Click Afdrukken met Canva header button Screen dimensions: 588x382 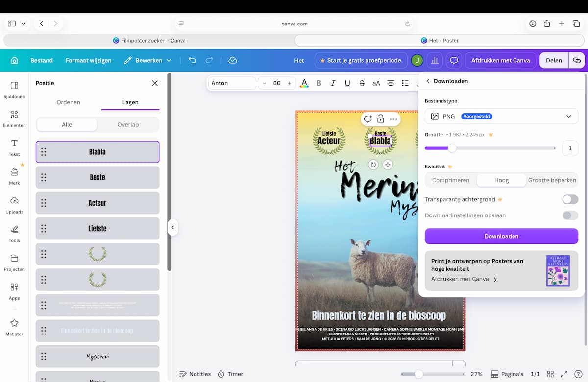(500, 60)
